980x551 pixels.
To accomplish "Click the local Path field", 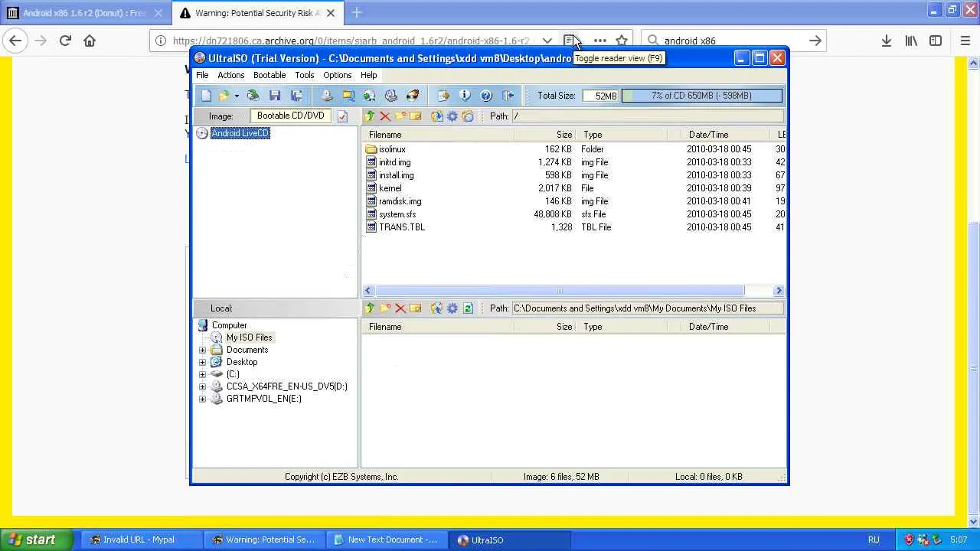I will [x=648, y=308].
